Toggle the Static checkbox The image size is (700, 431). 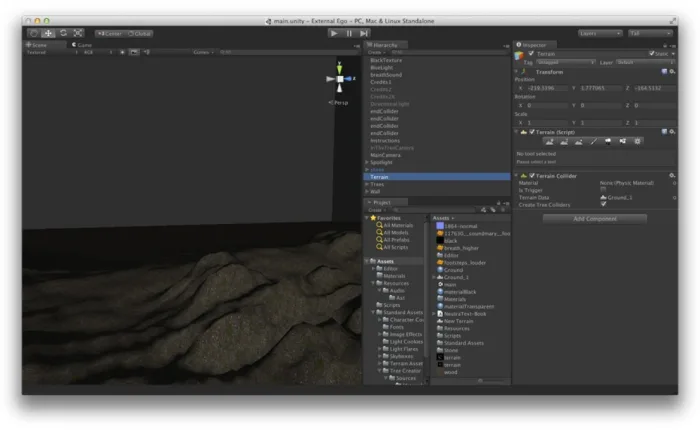652,54
